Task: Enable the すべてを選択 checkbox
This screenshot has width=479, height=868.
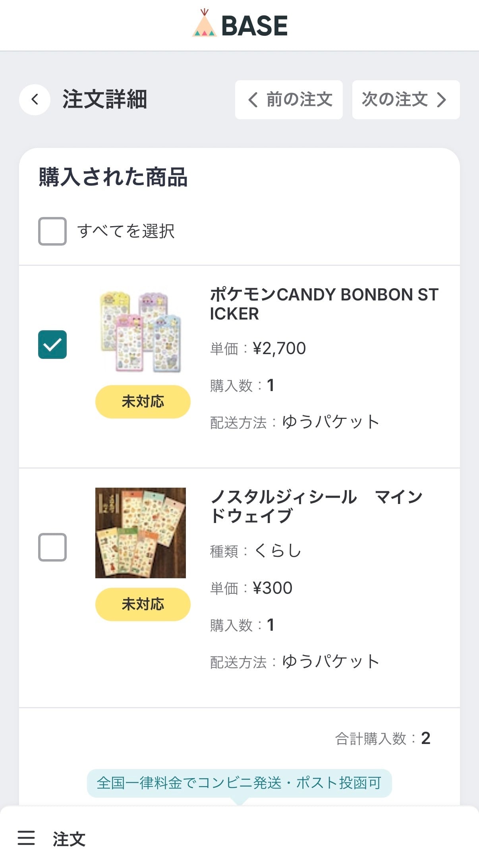Action: (52, 231)
